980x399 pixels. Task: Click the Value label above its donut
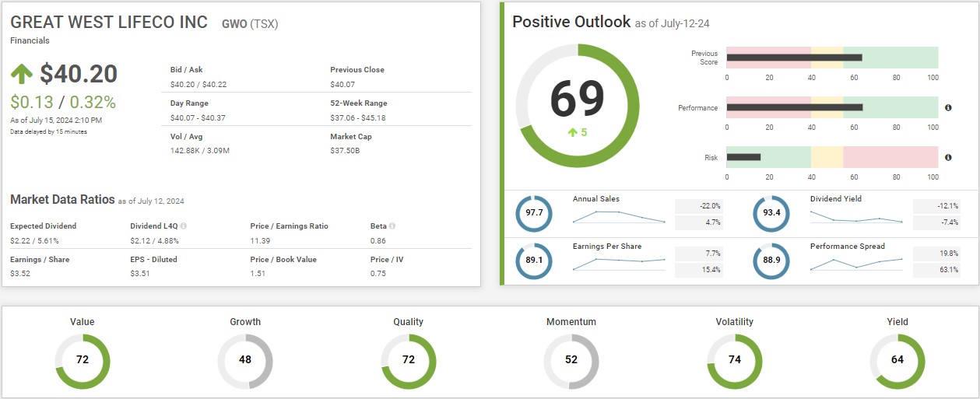pos(83,321)
